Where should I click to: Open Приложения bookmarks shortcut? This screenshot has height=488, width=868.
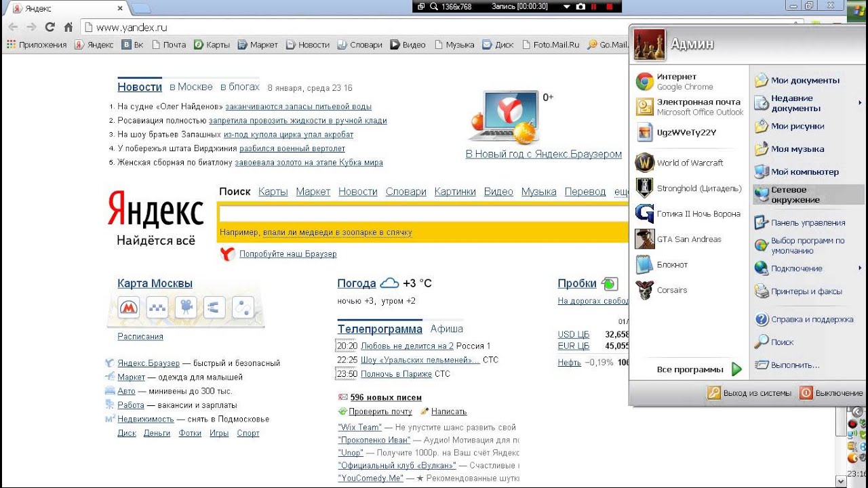(37, 45)
